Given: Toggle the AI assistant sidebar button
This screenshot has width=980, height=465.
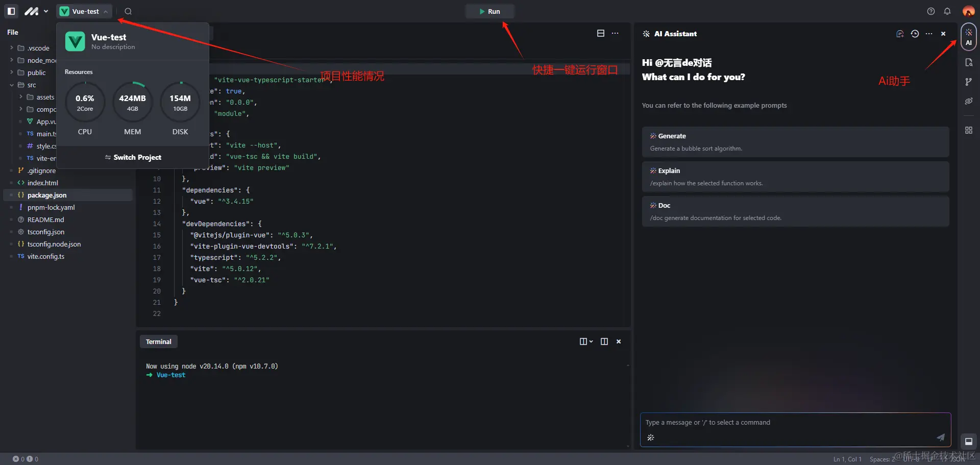Looking at the screenshot, I should (968, 37).
